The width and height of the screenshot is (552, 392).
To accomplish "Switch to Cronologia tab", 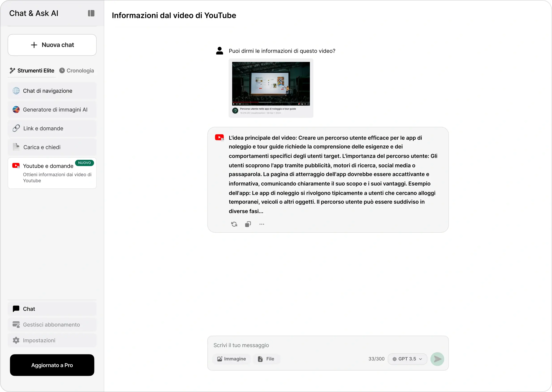I will coord(77,70).
